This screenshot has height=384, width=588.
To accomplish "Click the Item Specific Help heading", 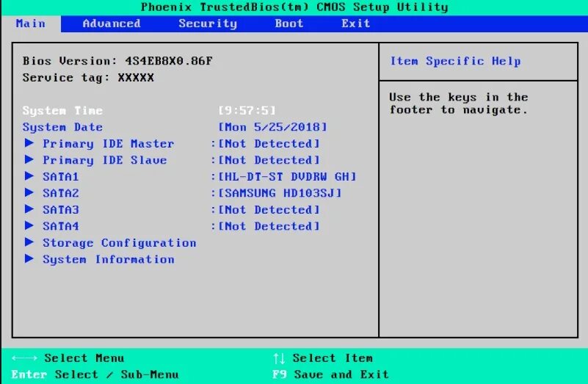I will [455, 61].
